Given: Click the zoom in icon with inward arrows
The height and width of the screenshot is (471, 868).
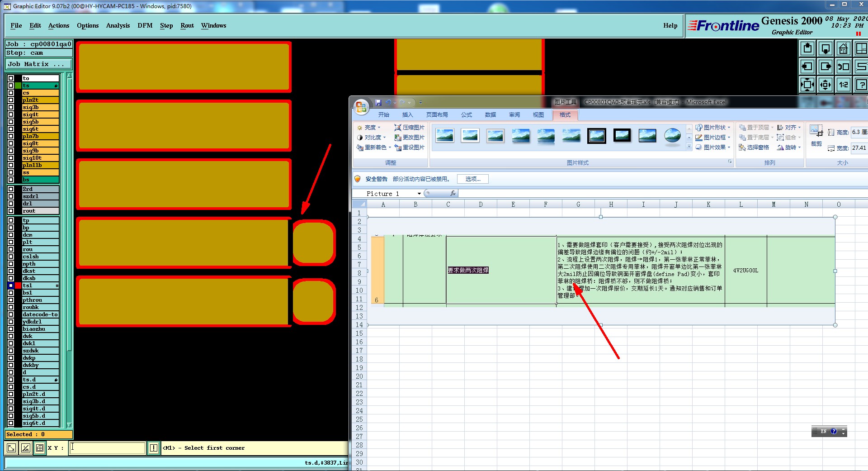Looking at the screenshot, I should [x=807, y=85].
